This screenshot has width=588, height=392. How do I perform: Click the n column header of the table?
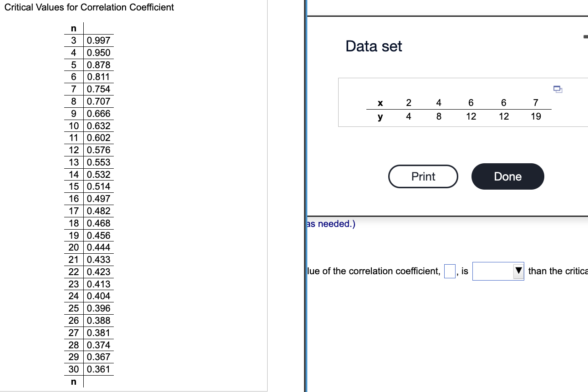73,28
